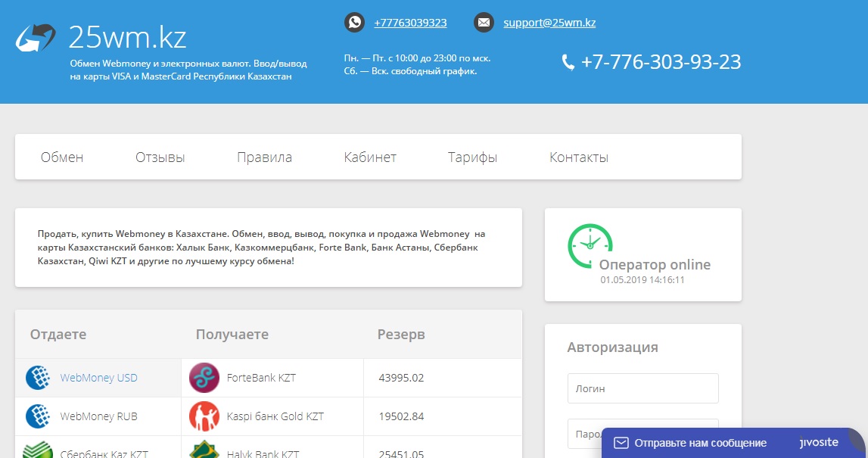
Task: Open the Кабинет menu item
Action: (370, 157)
